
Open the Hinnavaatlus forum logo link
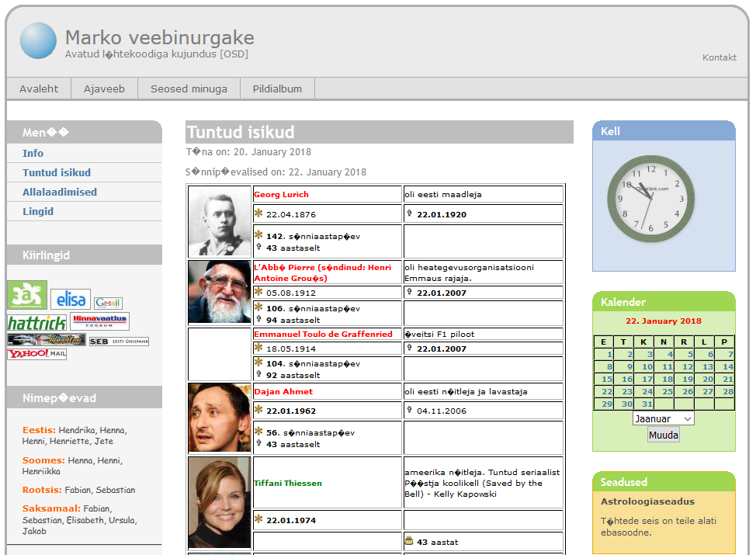click(x=100, y=321)
